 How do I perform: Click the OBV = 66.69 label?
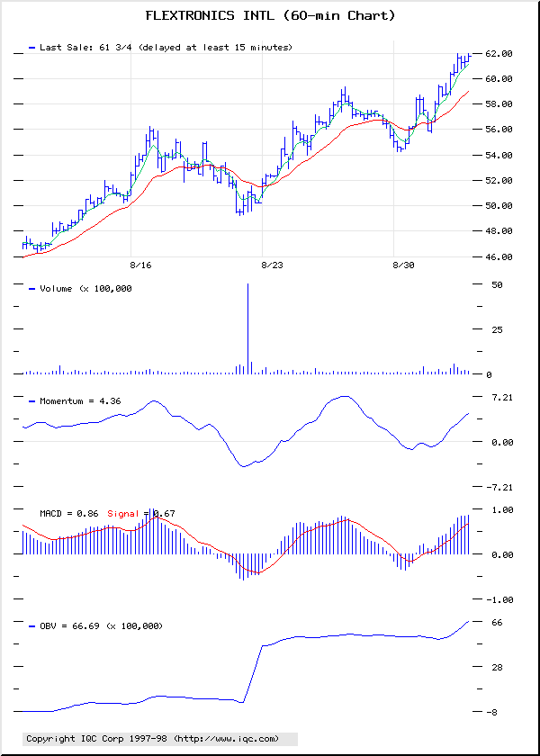pyautogui.click(x=69, y=625)
